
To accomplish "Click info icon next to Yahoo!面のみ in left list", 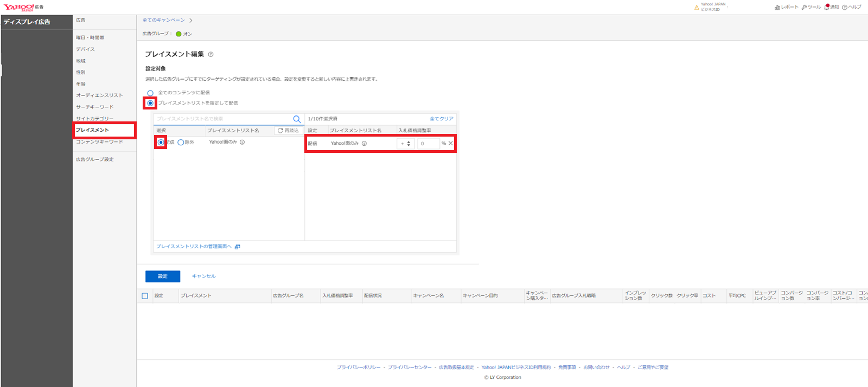I will tap(242, 143).
